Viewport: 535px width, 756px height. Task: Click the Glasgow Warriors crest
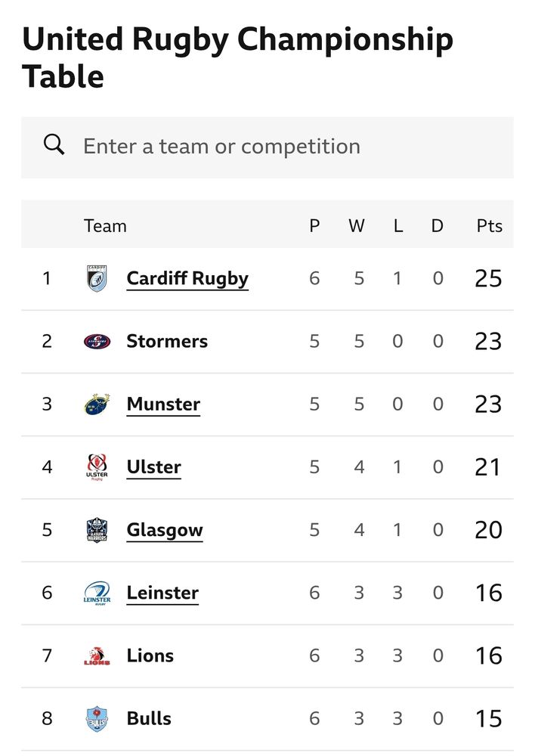tap(97, 530)
